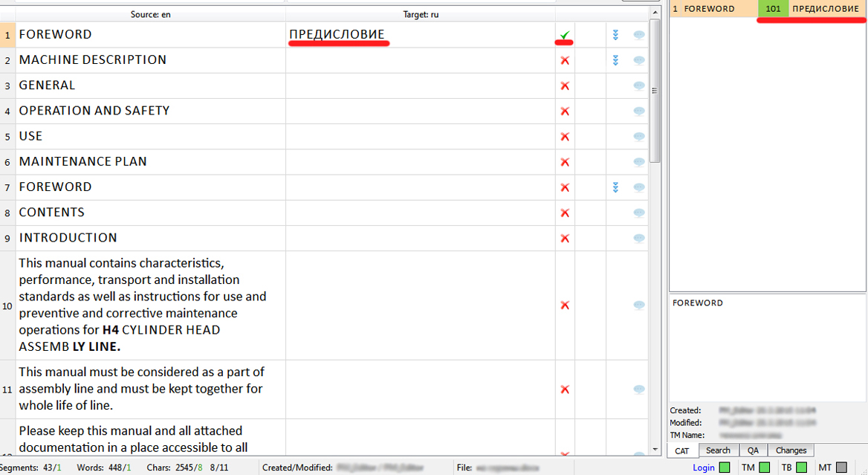Click comment bubble for INTRODUCTION segment
868x475 pixels.
639,239
